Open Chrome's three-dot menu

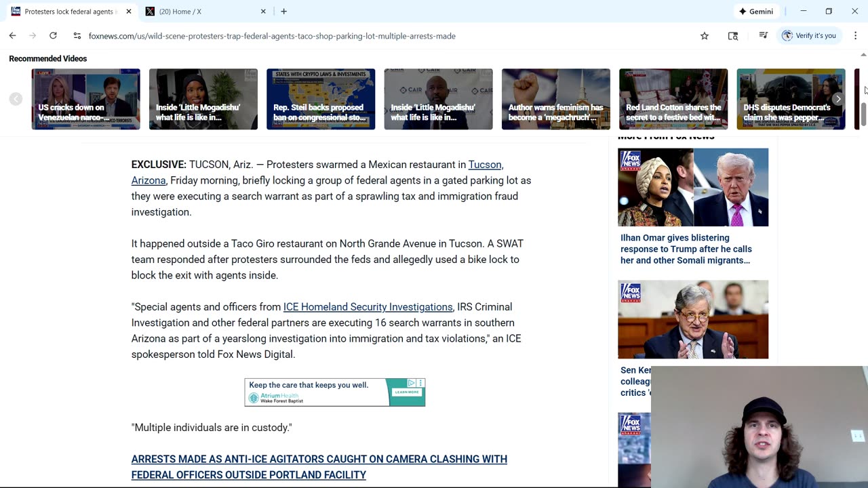point(855,36)
